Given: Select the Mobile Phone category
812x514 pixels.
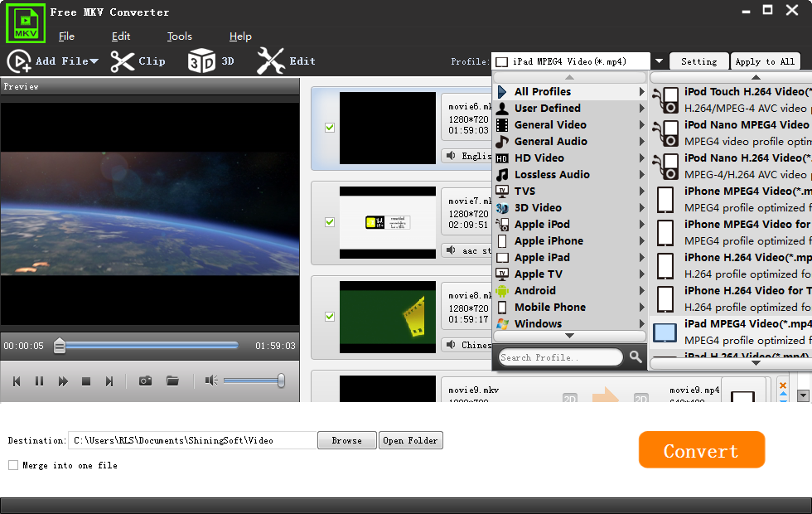Looking at the screenshot, I should 570,308.
